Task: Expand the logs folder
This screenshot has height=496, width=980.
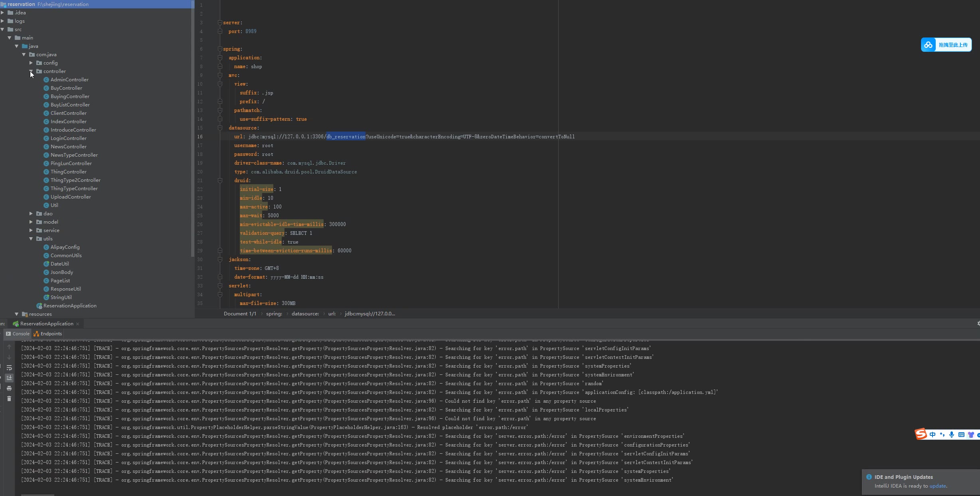Action: [2, 21]
